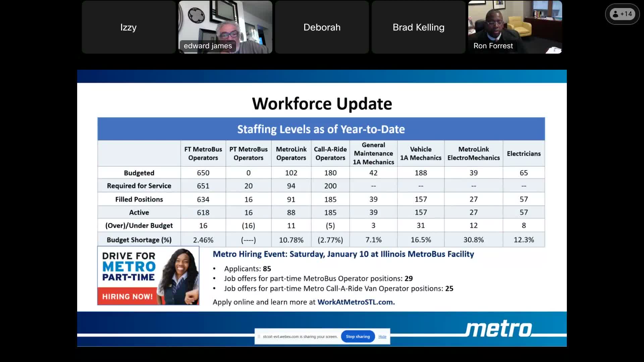Click the Staffing Levels table header banner
Viewport: 644px width, 362px height.
tap(321, 129)
